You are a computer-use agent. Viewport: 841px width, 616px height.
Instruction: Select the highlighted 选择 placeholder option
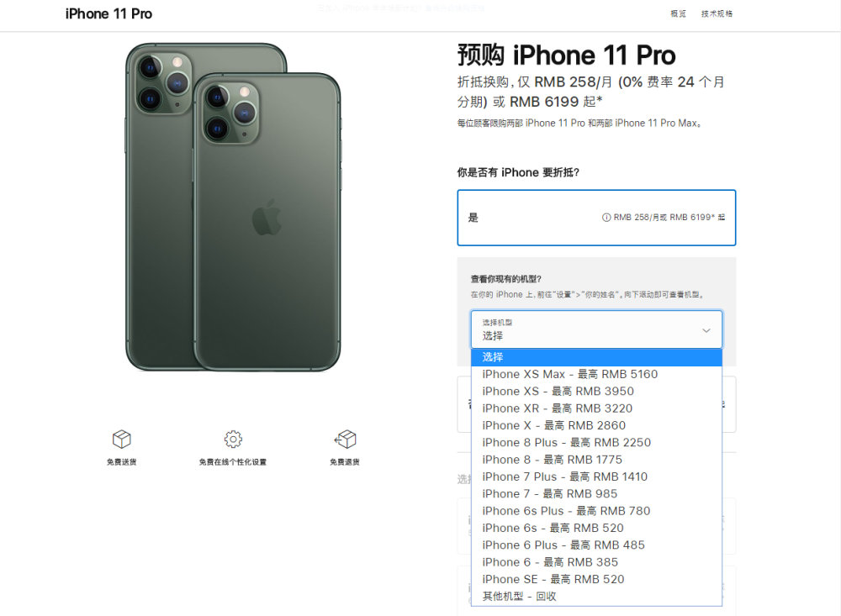click(596, 358)
